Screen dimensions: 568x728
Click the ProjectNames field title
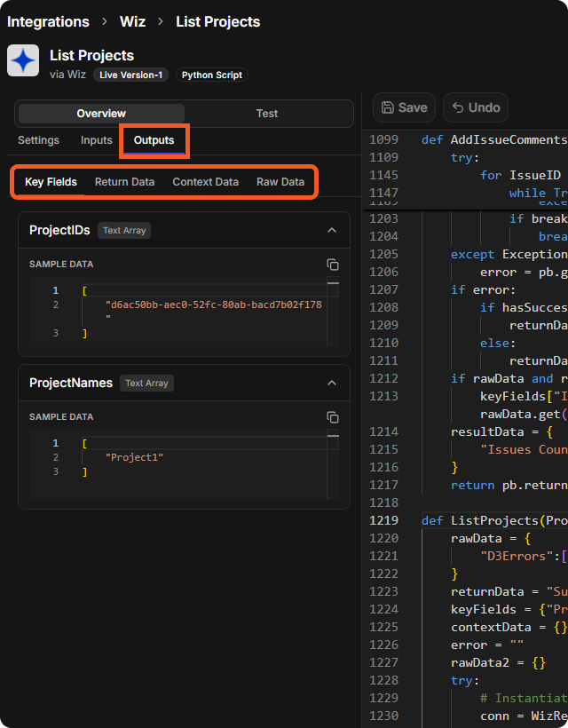click(x=71, y=383)
